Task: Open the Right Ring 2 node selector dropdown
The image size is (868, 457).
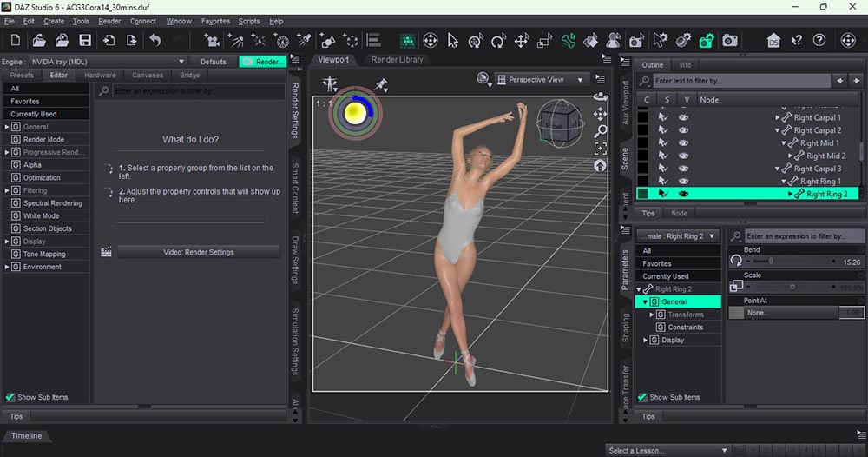Action: point(678,236)
